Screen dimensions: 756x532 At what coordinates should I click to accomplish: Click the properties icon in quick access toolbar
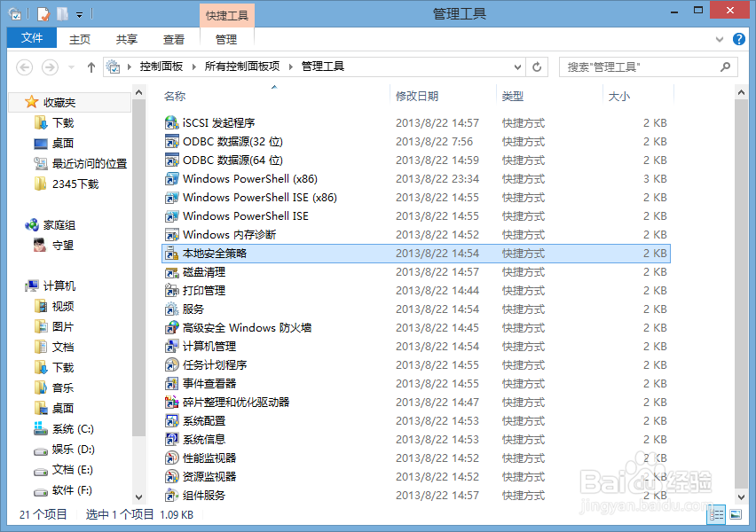[x=43, y=14]
